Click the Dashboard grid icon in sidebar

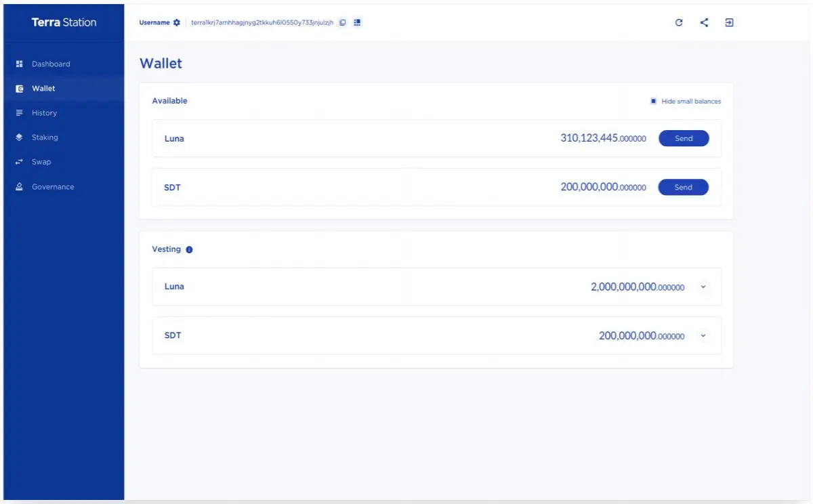(x=20, y=64)
